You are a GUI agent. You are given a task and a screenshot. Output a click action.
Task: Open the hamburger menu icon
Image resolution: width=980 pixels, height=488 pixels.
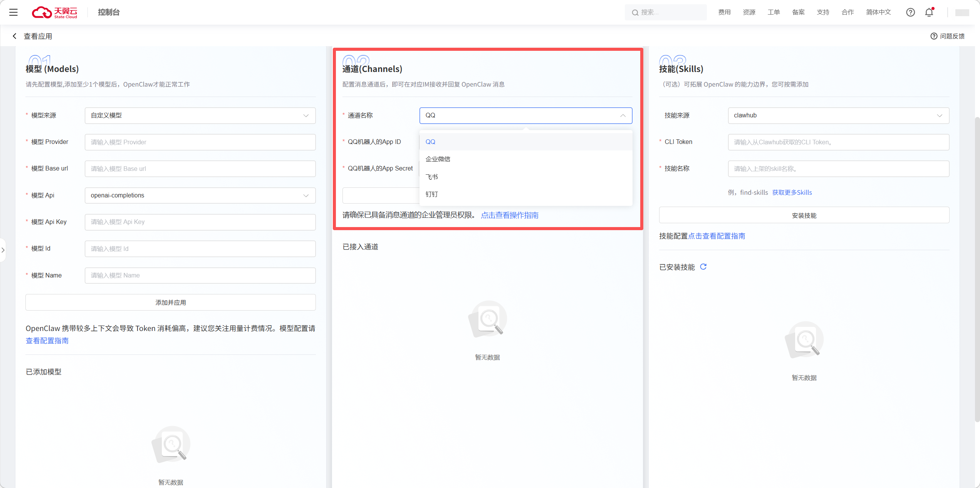13,12
